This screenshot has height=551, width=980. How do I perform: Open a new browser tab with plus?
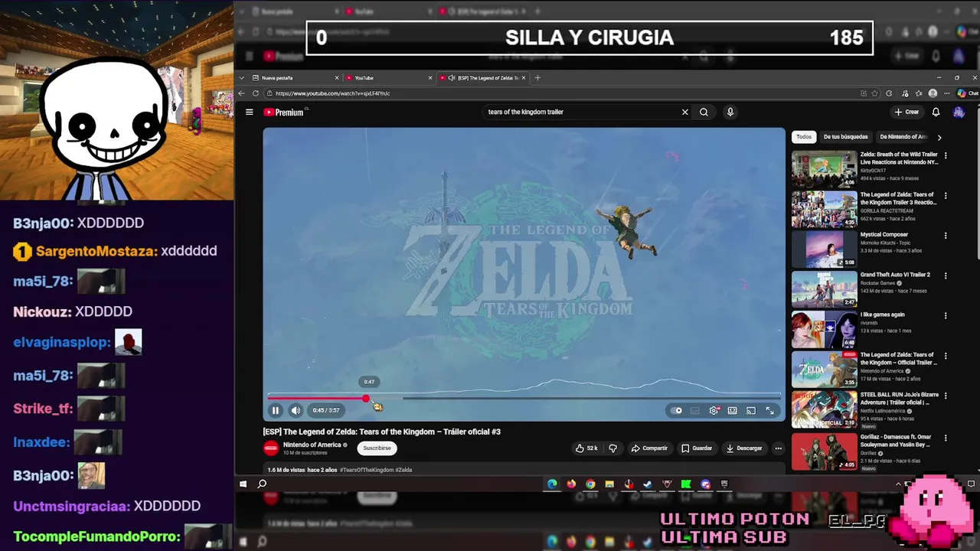(x=537, y=78)
